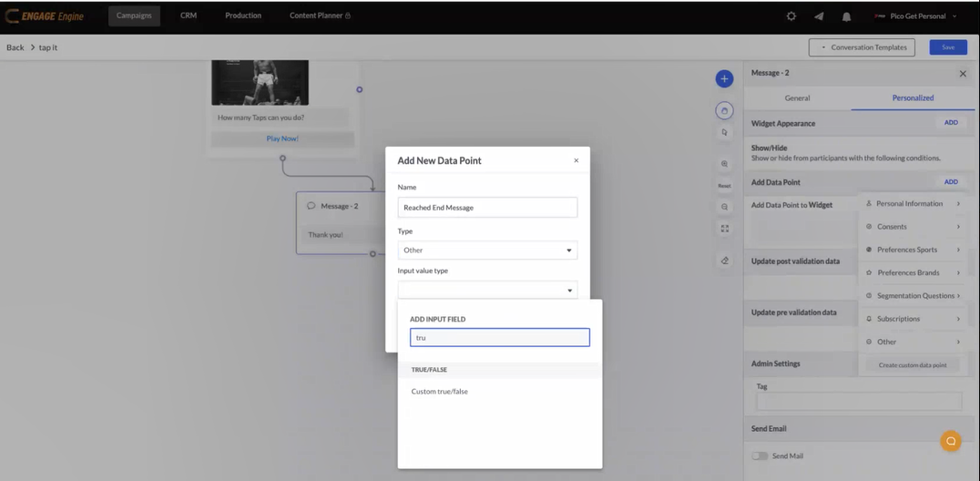Open the Input value type dropdown
The height and width of the screenshot is (481, 980).
tap(487, 291)
